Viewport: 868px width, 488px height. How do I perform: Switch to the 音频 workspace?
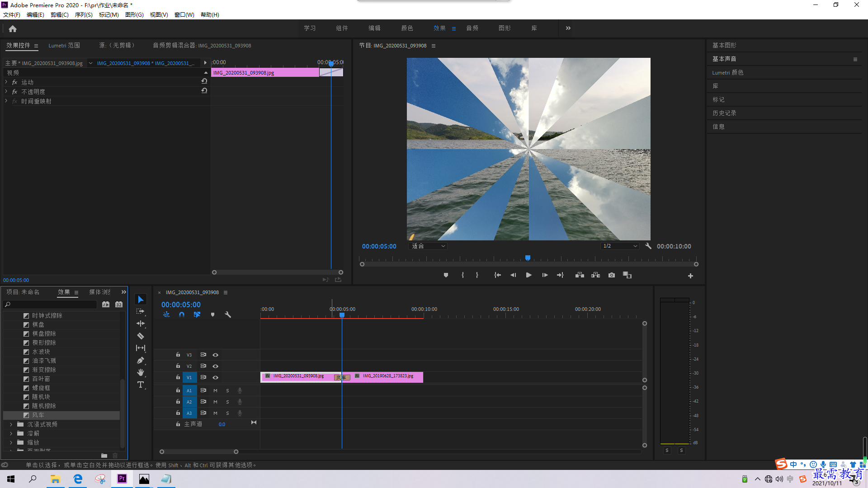tap(472, 28)
